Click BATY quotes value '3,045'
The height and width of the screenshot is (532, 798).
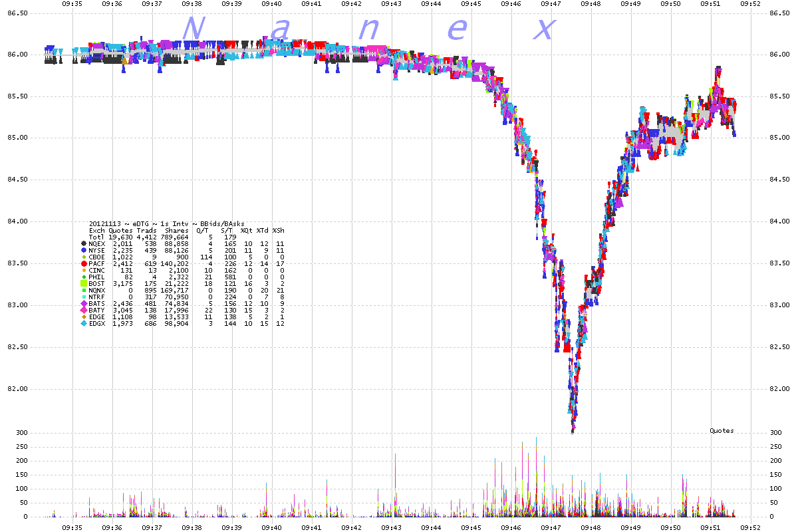pos(123,310)
